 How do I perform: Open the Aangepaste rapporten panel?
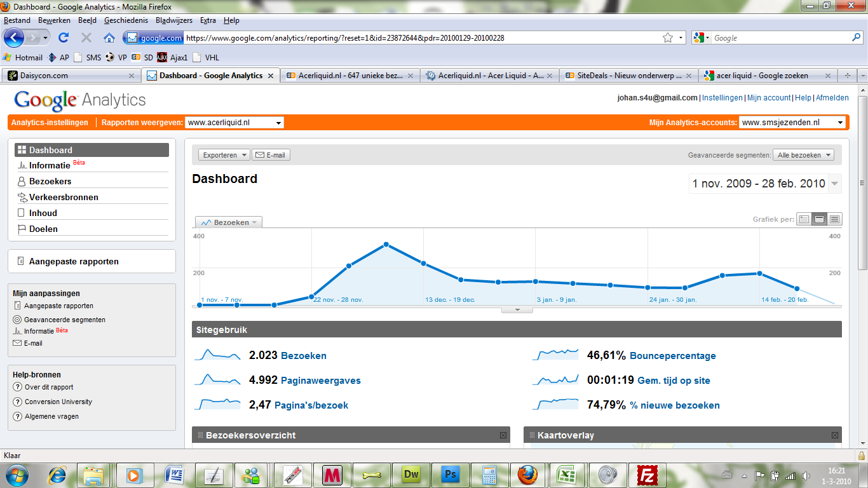coord(92,261)
